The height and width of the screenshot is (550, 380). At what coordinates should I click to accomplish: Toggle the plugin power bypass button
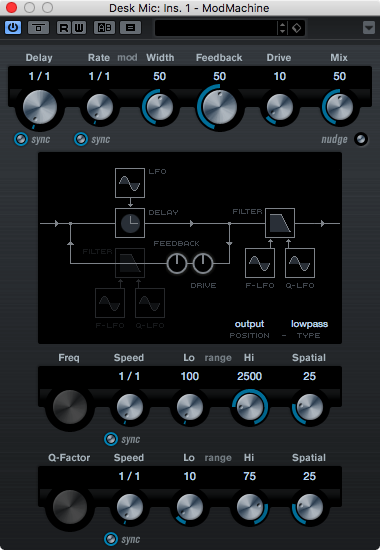tap(13, 28)
